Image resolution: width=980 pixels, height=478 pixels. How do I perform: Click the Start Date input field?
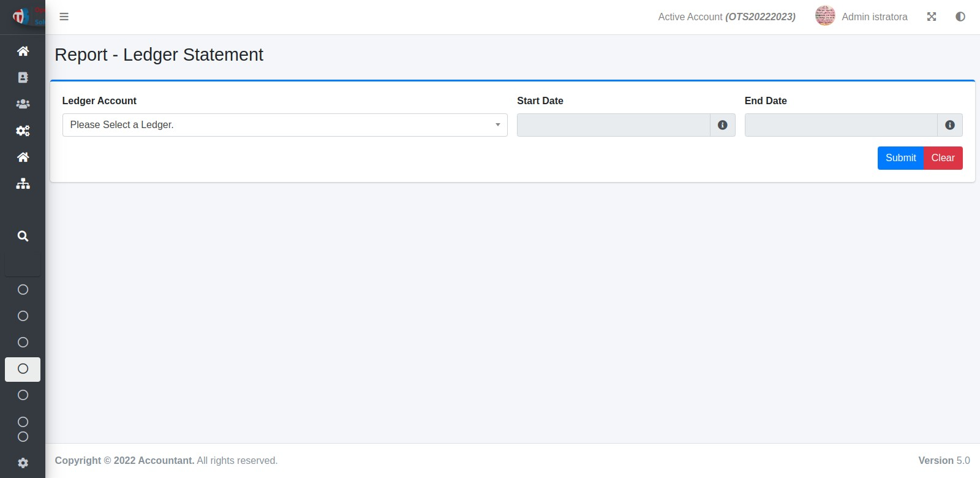[x=613, y=125]
